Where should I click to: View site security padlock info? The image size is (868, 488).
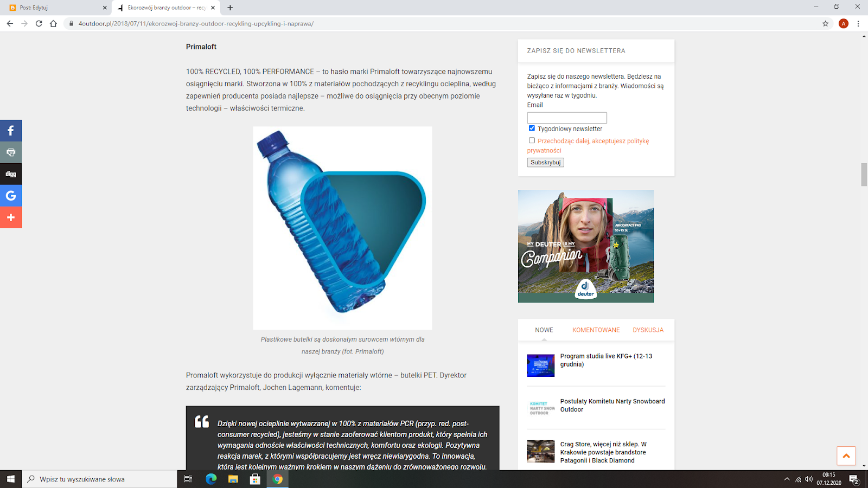coord(71,23)
